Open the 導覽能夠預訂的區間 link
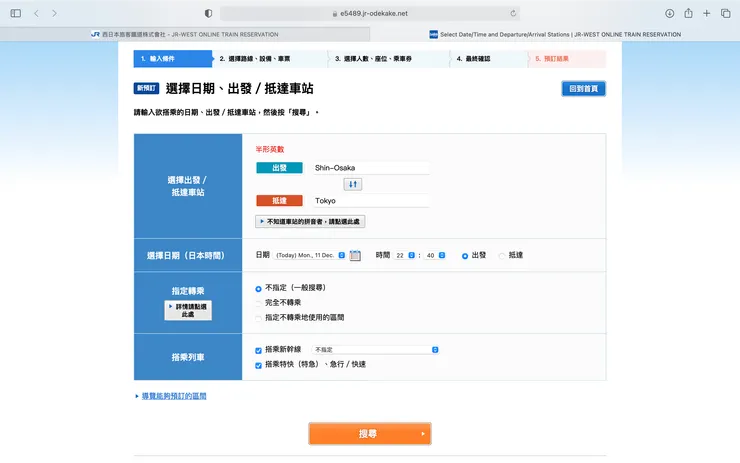 coord(174,396)
